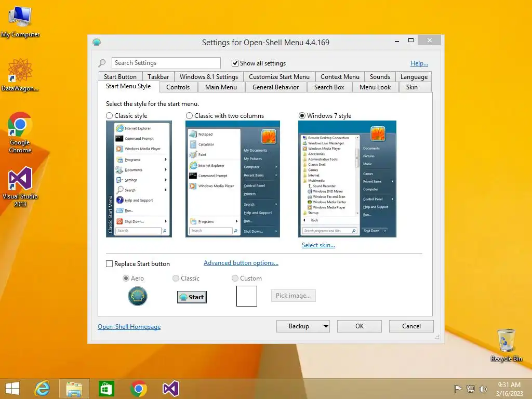Viewport: 532px width, 399px height.
Task: Open the Windows Store taskbar icon
Action: point(106,389)
